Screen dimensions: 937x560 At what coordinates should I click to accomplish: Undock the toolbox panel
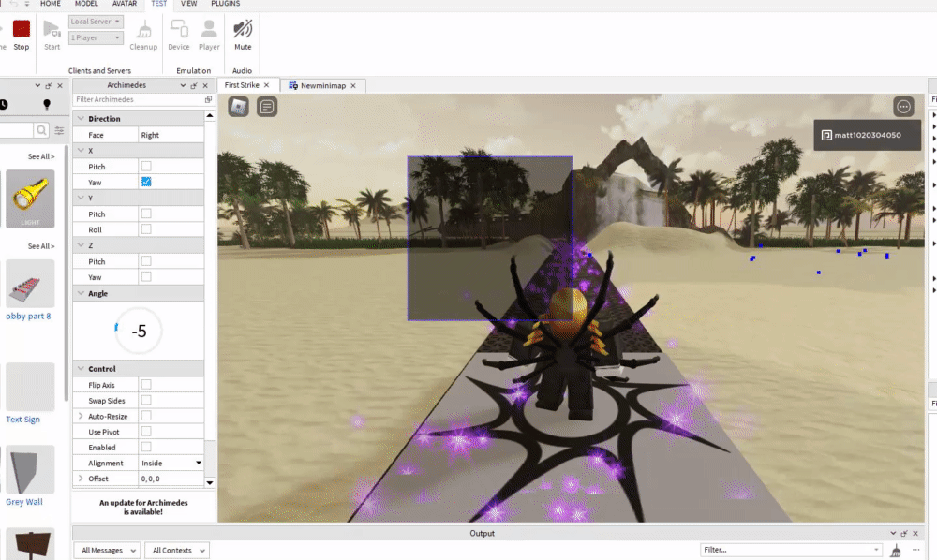coord(49,86)
